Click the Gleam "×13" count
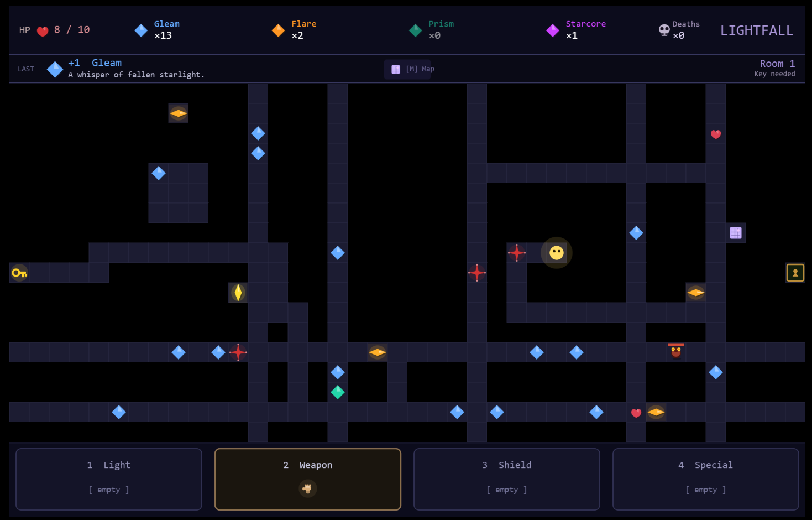This screenshot has width=812, height=520. (x=163, y=35)
